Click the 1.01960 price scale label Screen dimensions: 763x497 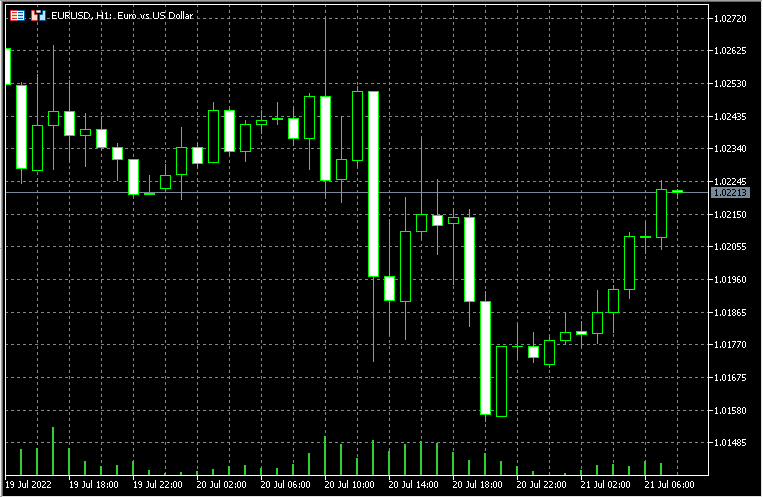point(730,279)
